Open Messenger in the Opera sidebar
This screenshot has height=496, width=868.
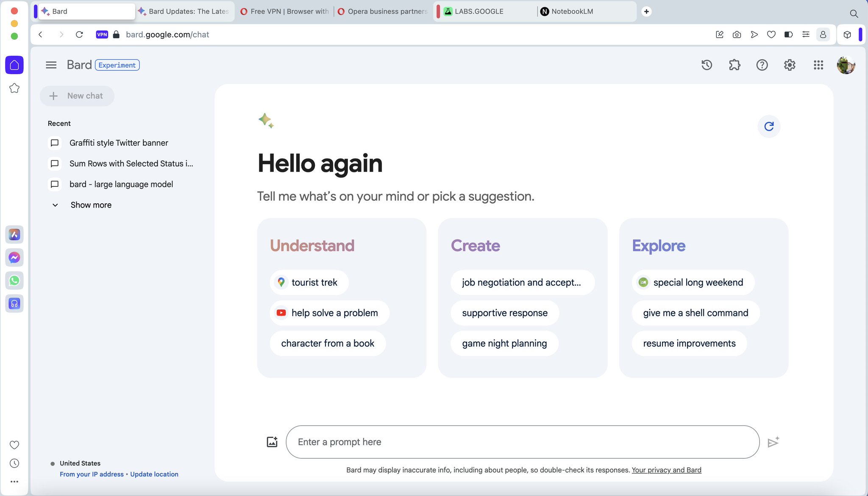[14, 258]
